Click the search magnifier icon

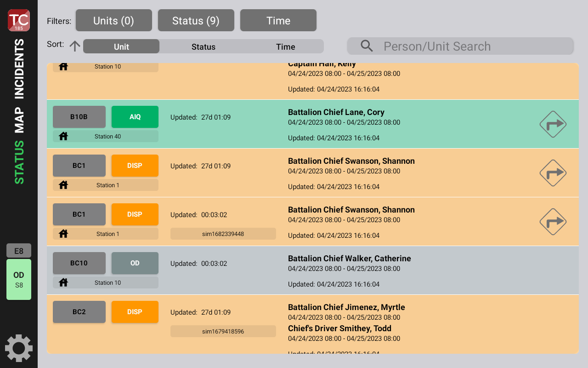pyautogui.click(x=367, y=46)
